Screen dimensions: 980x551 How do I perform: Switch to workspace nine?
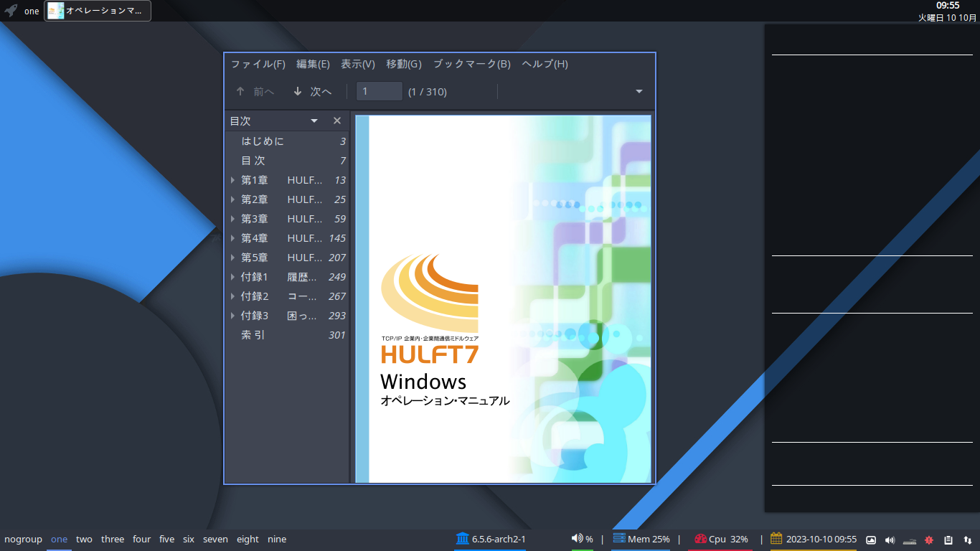(x=277, y=540)
